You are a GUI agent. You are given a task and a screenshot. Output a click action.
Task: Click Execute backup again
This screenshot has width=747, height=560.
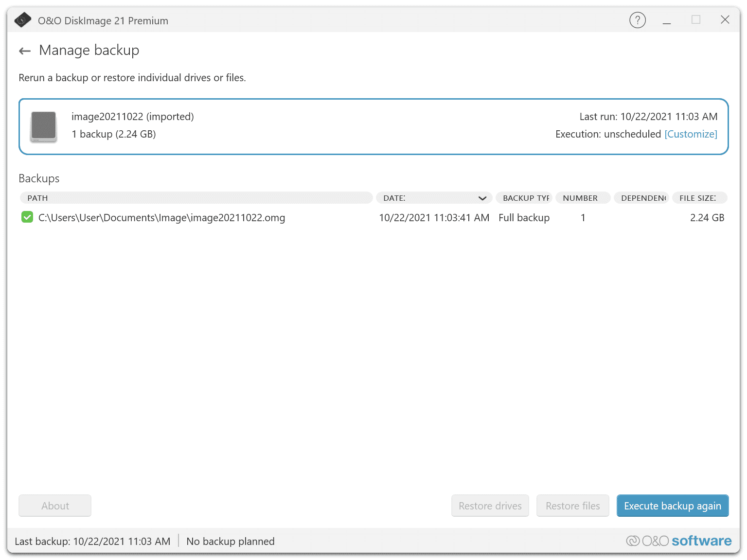click(x=673, y=506)
